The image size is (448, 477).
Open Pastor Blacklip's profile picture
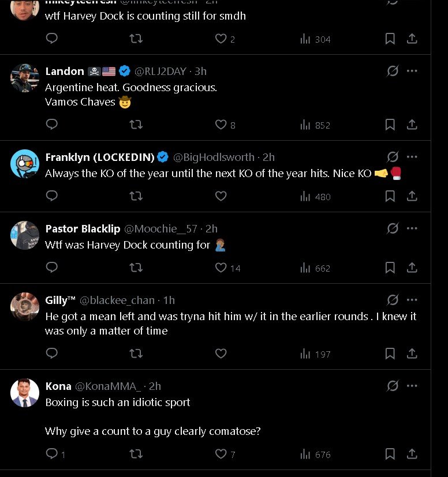25,235
